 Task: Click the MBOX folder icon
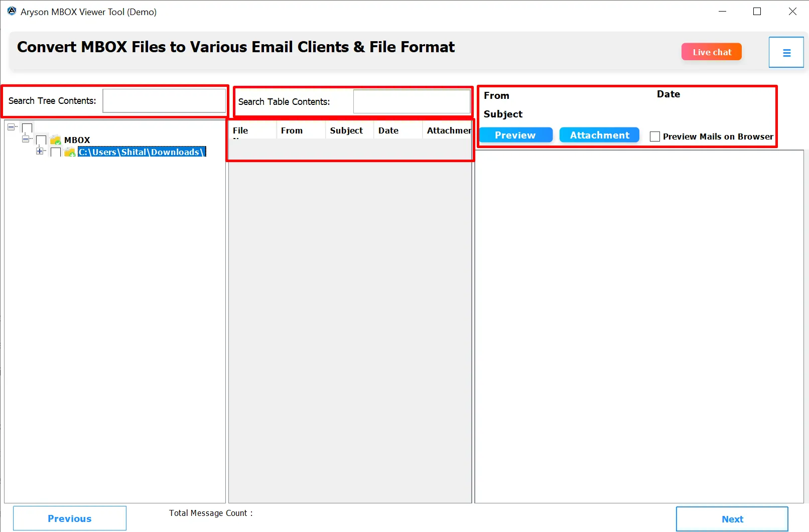coord(56,140)
